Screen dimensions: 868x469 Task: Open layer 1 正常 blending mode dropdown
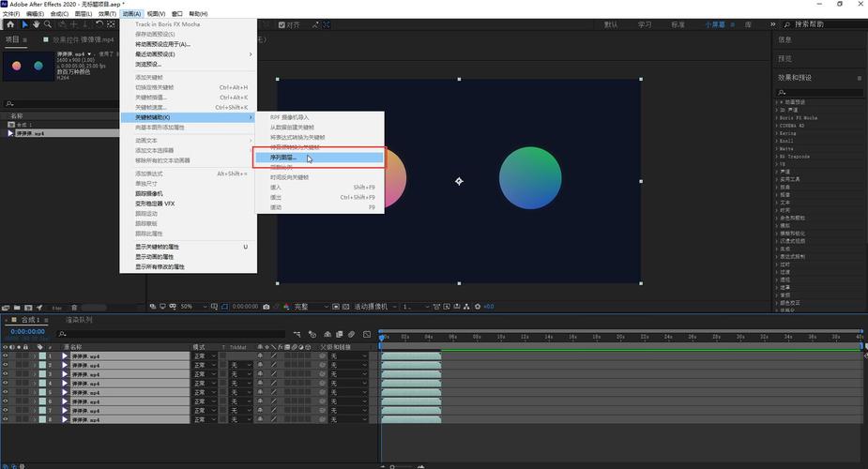point(205,356)
